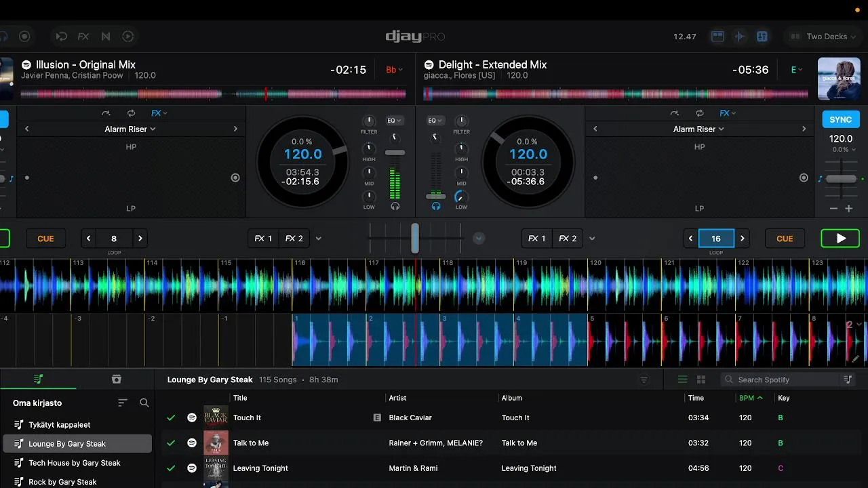Expand left deck FX 1/FX 2 chevron
Image resolution: width=868 pixels, height=488 pixels.
point(319,239)
